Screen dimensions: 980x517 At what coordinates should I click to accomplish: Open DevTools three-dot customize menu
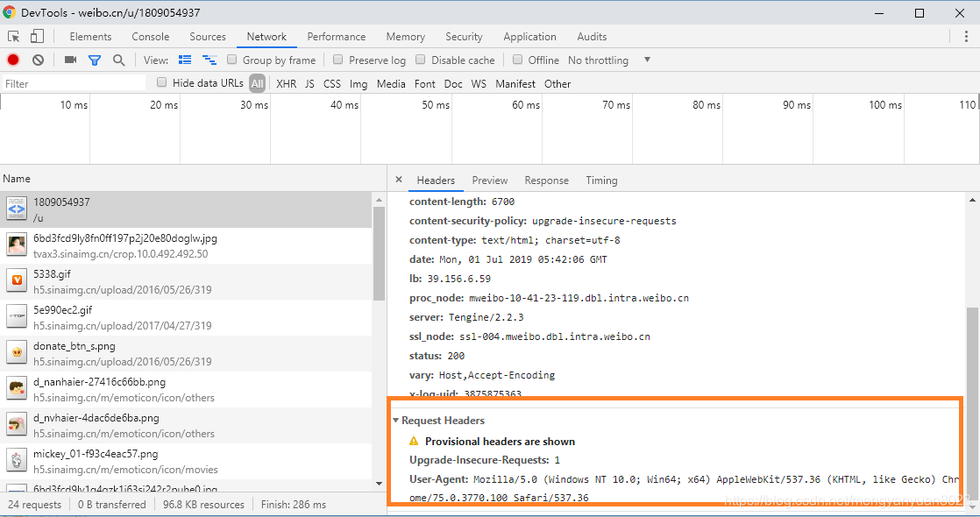[x=966, y=36]
